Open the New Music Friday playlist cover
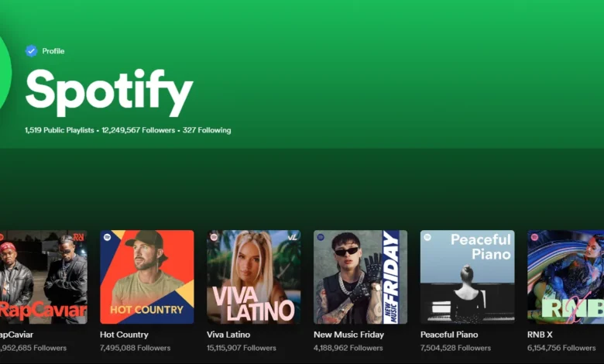 [360, 277]
